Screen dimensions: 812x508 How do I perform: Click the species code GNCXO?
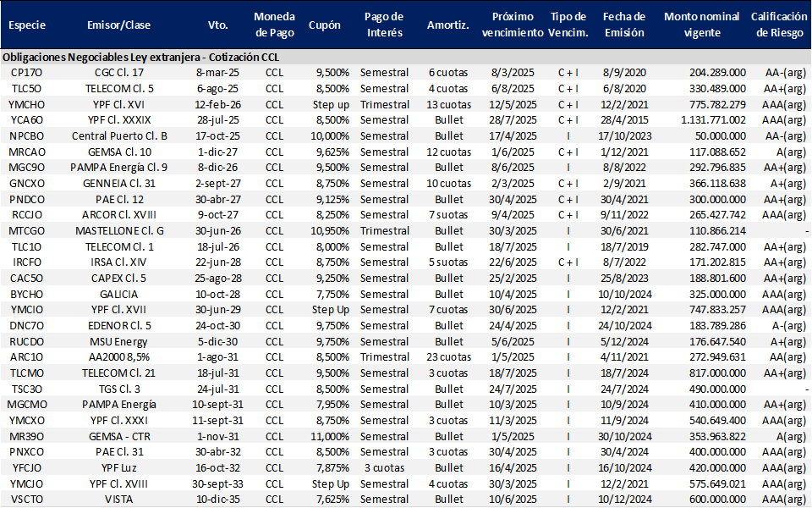(x=26, y=184)
